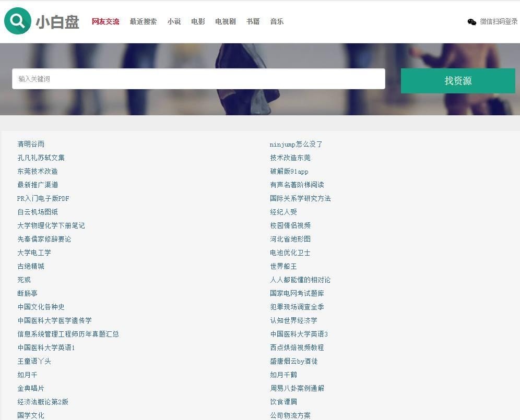Open the 电影 category
Image resolution: width=520 pixels, height=420 pixels.
point(198,21)
